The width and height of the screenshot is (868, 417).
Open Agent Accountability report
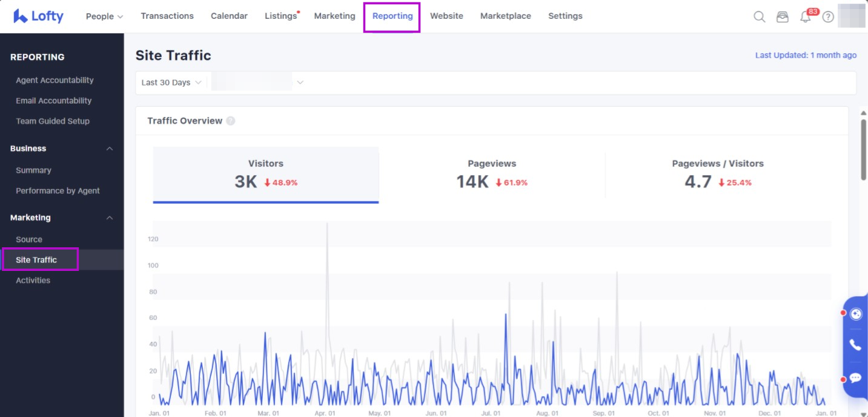55,80
